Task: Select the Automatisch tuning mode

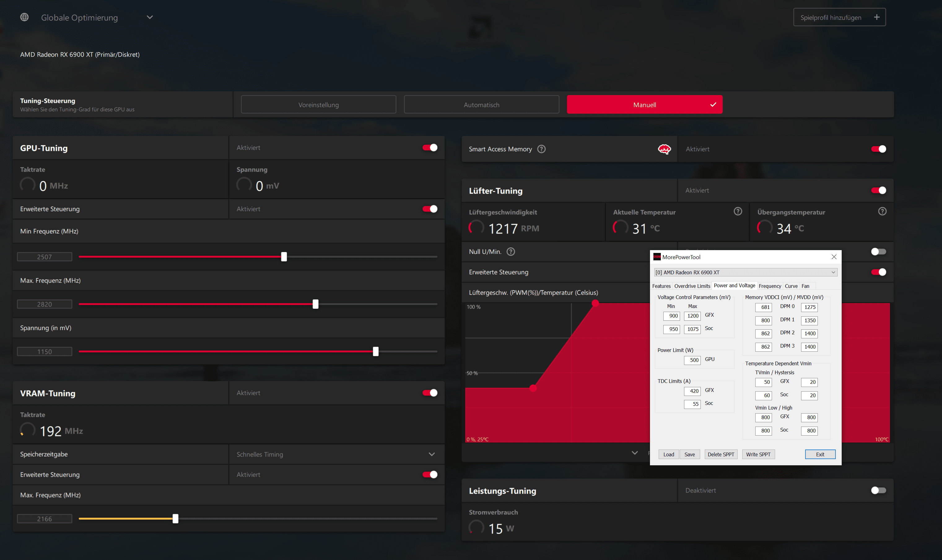Action: [x=482, y=105]
